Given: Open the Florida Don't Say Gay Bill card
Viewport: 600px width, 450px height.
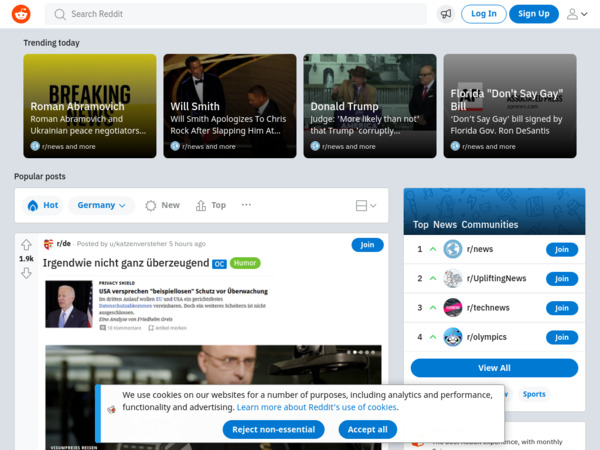Looking at the screenshot, I should (510, 106).
